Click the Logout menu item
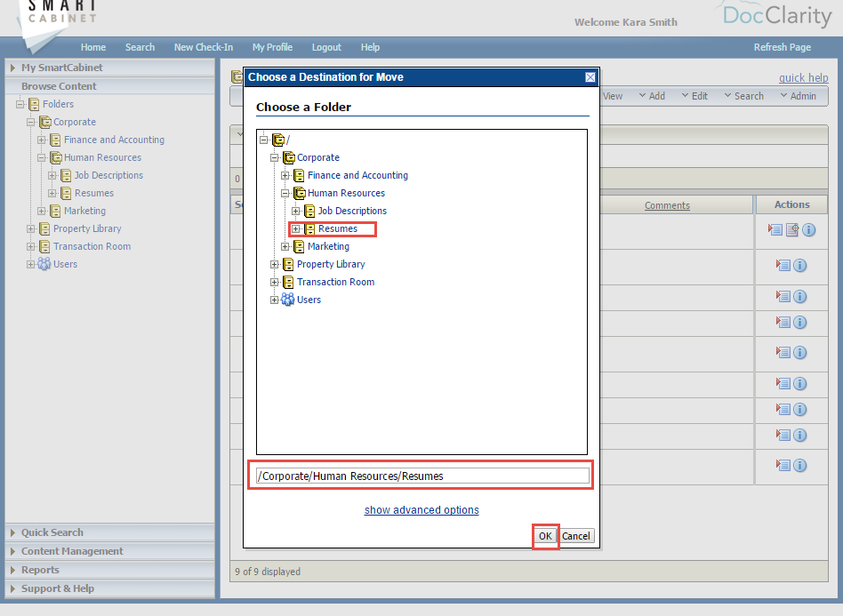843x616 pixels. click(x=325, y=47)
